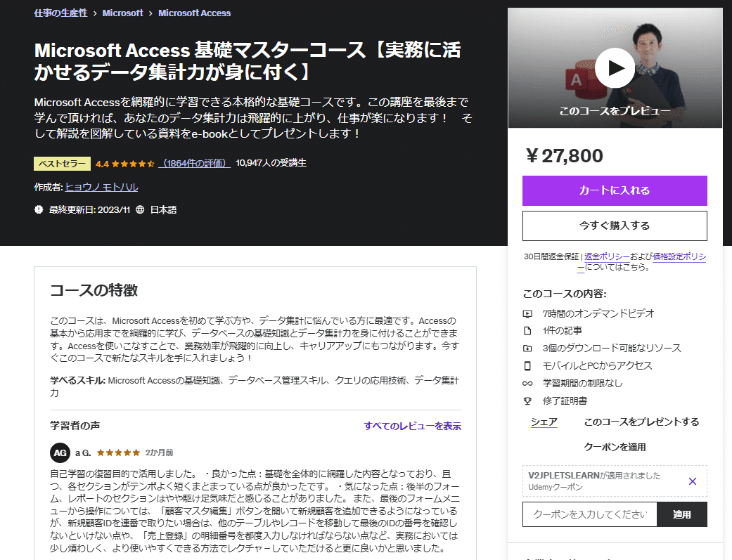The image size is (732, 560).
Task: Click the article document icon
Action: 527,331
